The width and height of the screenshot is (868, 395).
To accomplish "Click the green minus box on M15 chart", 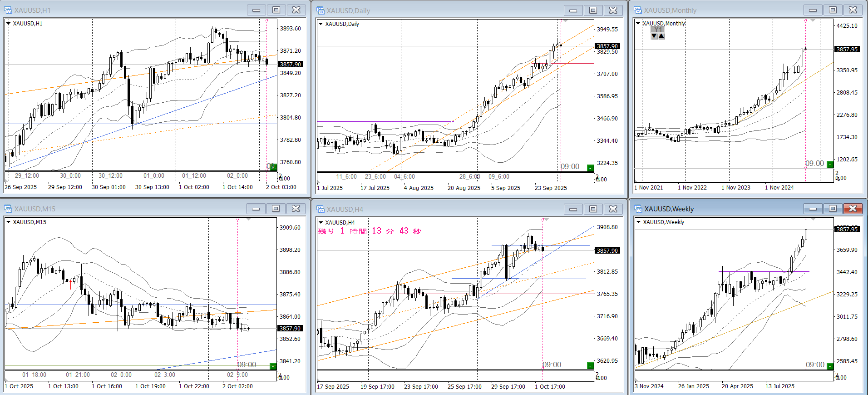I will coord(273,366).
